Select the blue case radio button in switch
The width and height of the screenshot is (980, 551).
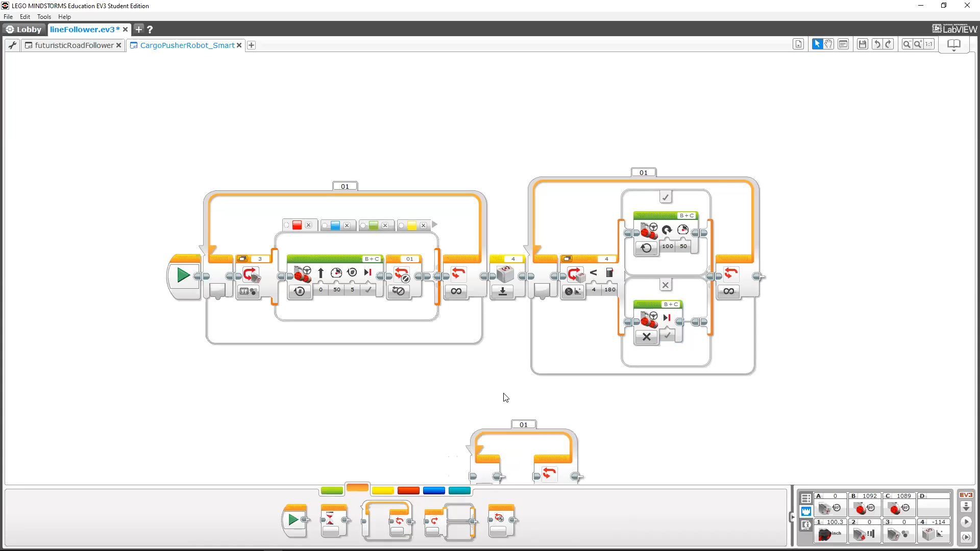pyautogui.click(x=325, y=226)
